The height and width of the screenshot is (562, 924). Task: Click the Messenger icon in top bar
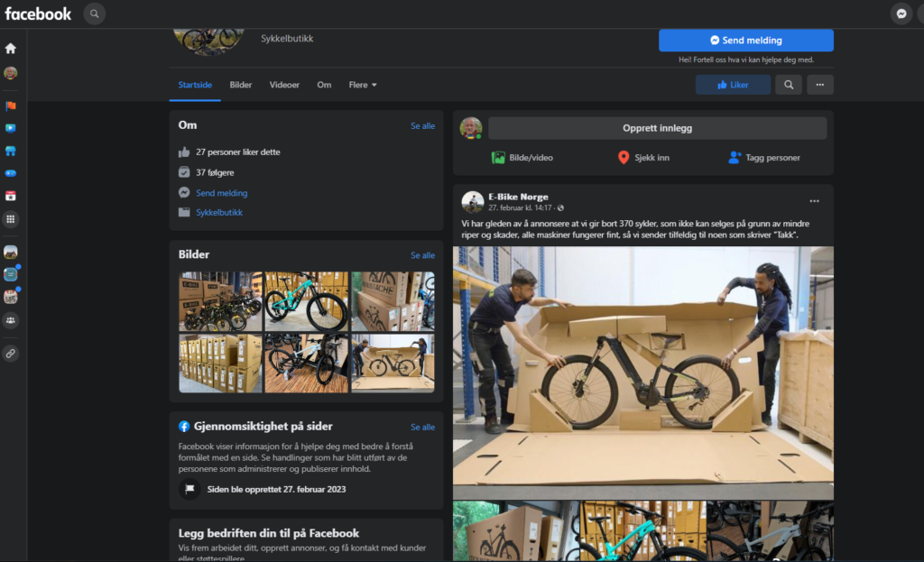tap(901, 14)
